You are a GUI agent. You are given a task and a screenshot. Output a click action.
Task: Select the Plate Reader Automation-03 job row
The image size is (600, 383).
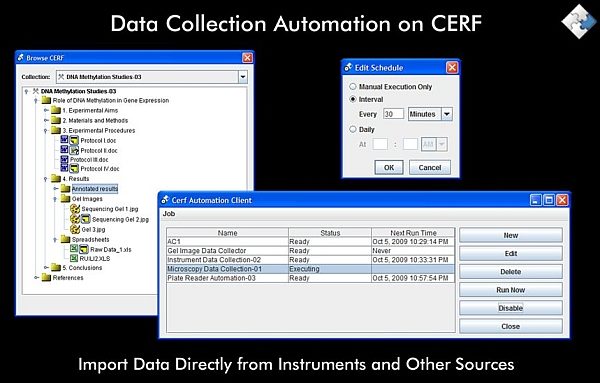pos(311,278)
